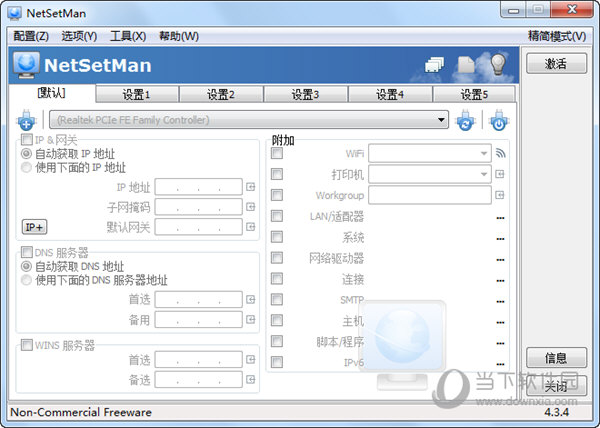Screen dimensions: 600x428
Task: Switch to 精简模式(V) compact mode
Action: pyautogui.click(x=557, y=36)
